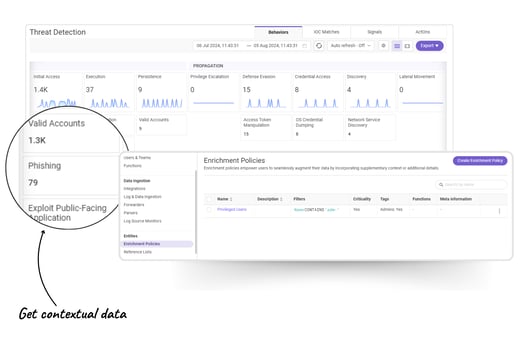This screenshot has height=362, width=525.
Task: Open the three-dot menu for Privileged Users row
Action: (x=499, y=211)
